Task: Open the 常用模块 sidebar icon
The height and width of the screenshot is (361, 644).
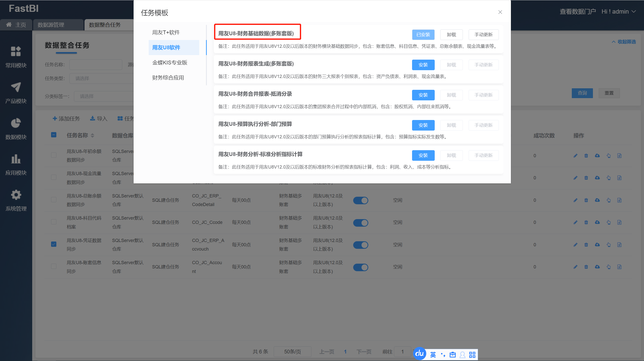Action: pos(16,52)
